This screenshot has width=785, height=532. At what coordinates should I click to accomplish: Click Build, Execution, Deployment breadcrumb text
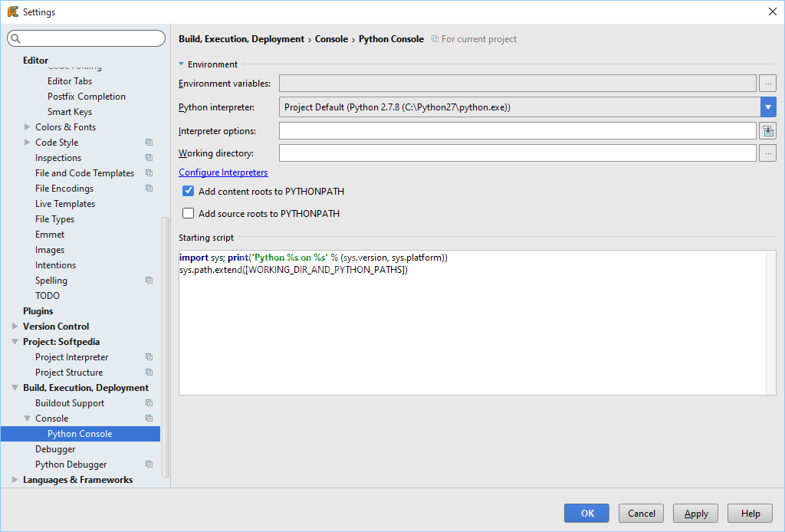[x=241, y=39]
